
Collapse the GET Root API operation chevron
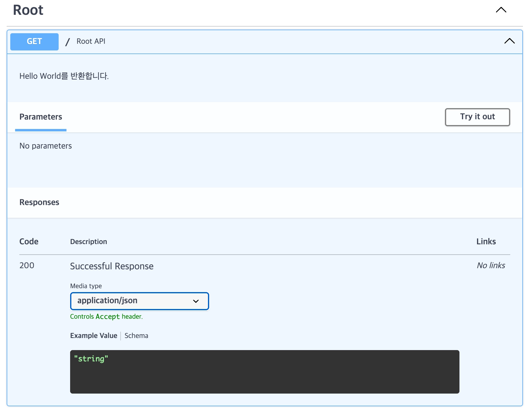click(509, 41)
